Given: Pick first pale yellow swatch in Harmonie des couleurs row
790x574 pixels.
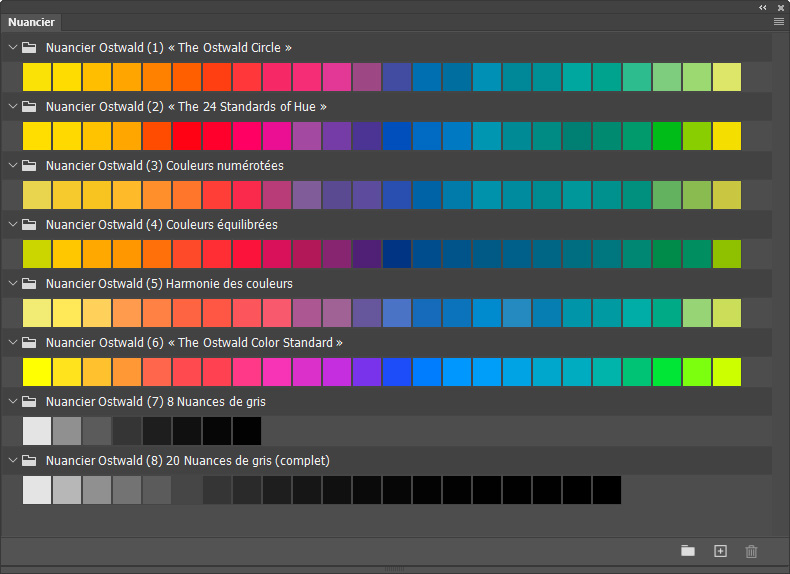Looking at the screenshot, I should coord(37,312).
